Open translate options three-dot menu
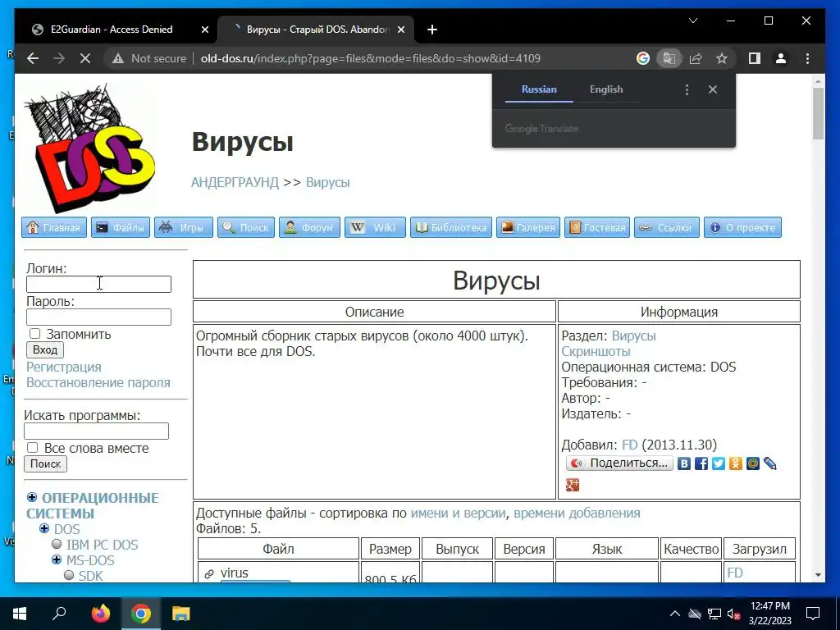The image size is (840, 630). [687, 89]
